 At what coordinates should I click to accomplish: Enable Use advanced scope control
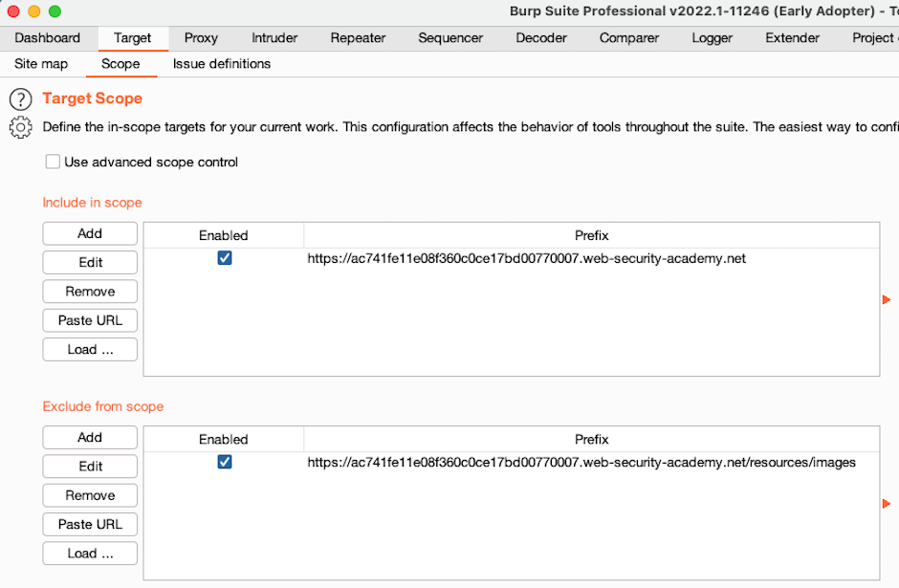tap(53, 163)
